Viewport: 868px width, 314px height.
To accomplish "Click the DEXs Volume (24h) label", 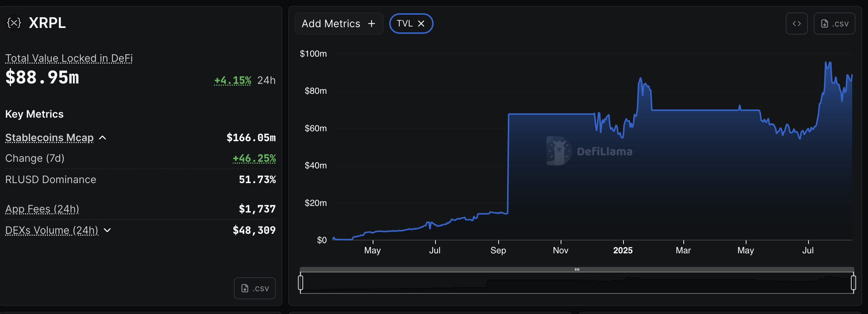I will click(x=52, y=230).
